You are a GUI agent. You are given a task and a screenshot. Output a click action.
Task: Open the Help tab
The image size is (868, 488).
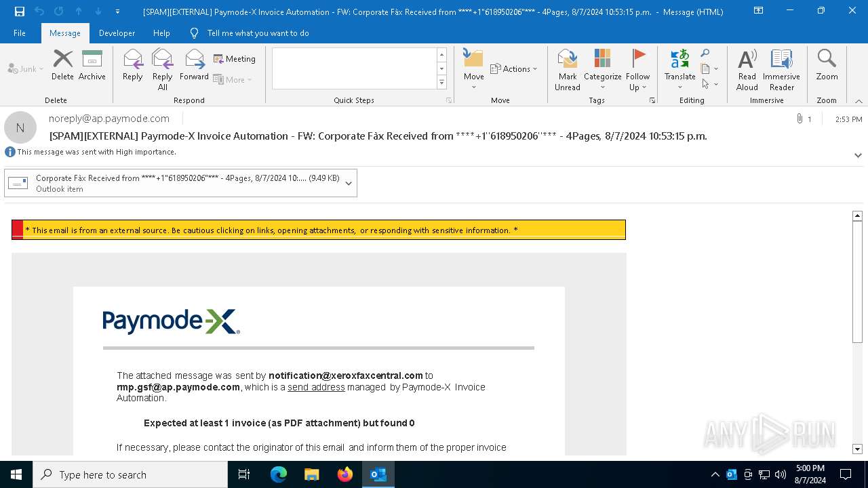click(161, 33)
